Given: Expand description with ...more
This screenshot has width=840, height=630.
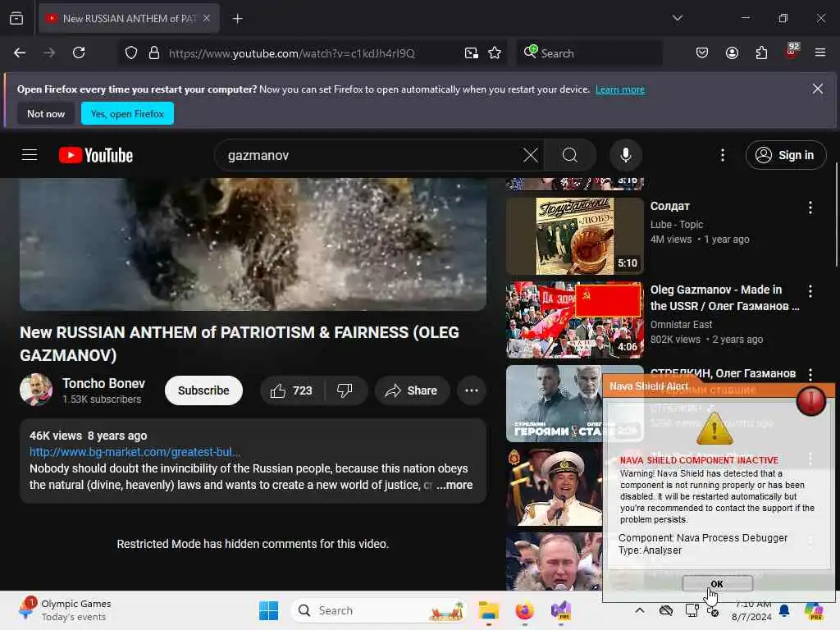Looking at the screenshot, I should [454, 486].
